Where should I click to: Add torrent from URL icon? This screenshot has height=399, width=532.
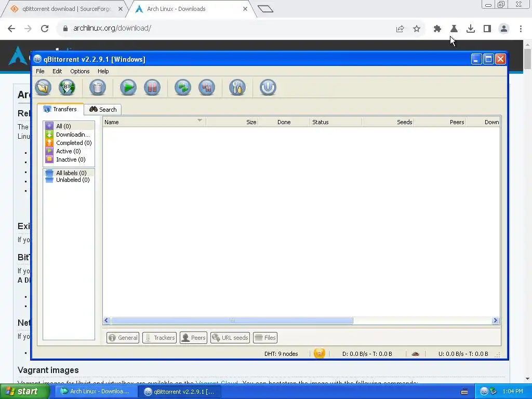tap(67, 87)
